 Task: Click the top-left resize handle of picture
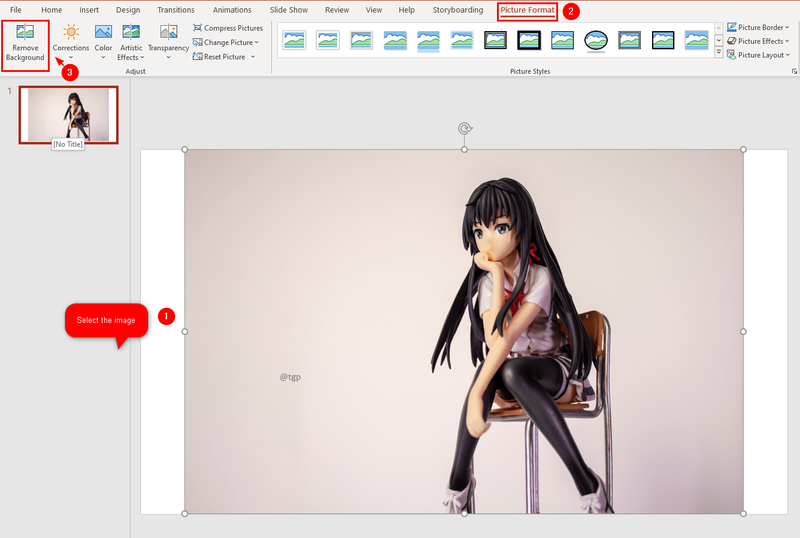(185, 150)
